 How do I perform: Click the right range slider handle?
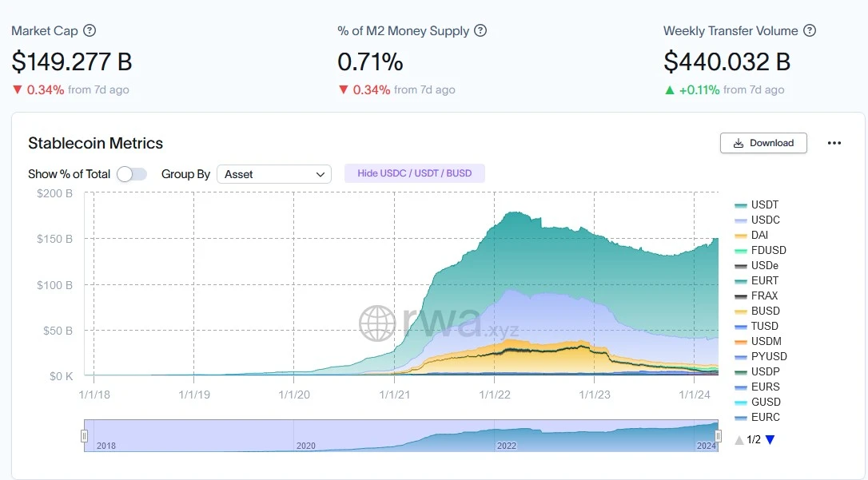pyautogui.click(x=719, y=435)
